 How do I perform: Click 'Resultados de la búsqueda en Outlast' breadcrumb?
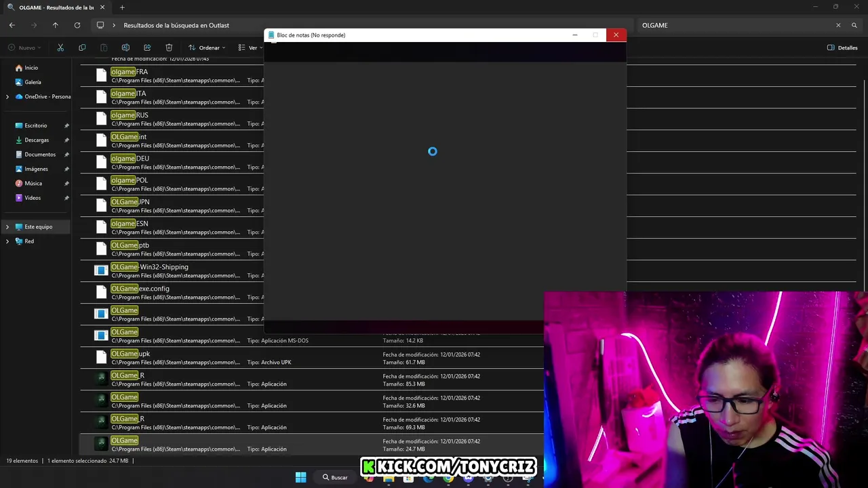pos(176,25)
